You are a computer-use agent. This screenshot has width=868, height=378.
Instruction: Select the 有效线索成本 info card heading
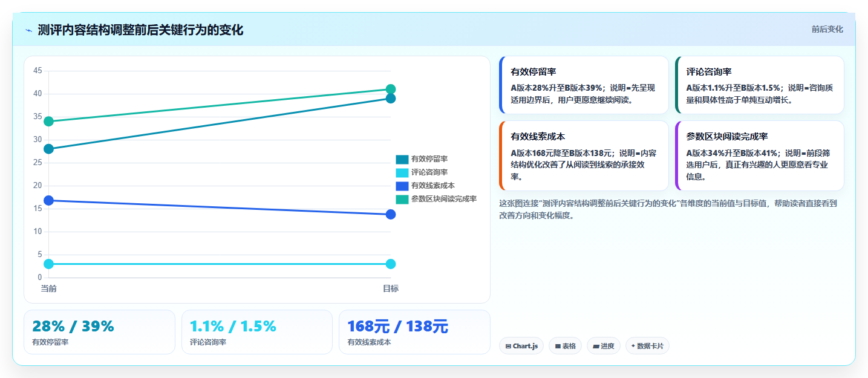pyautogui.click(x=538, y=137)
